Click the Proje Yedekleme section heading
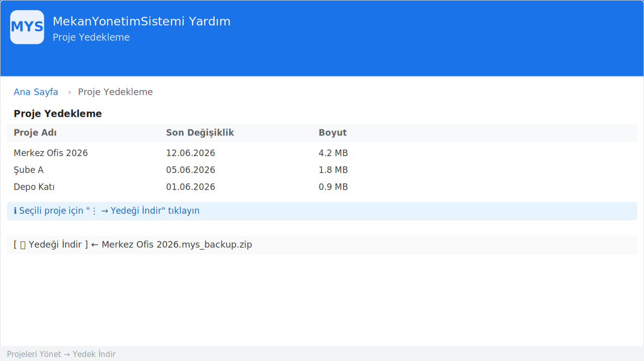 58,114
